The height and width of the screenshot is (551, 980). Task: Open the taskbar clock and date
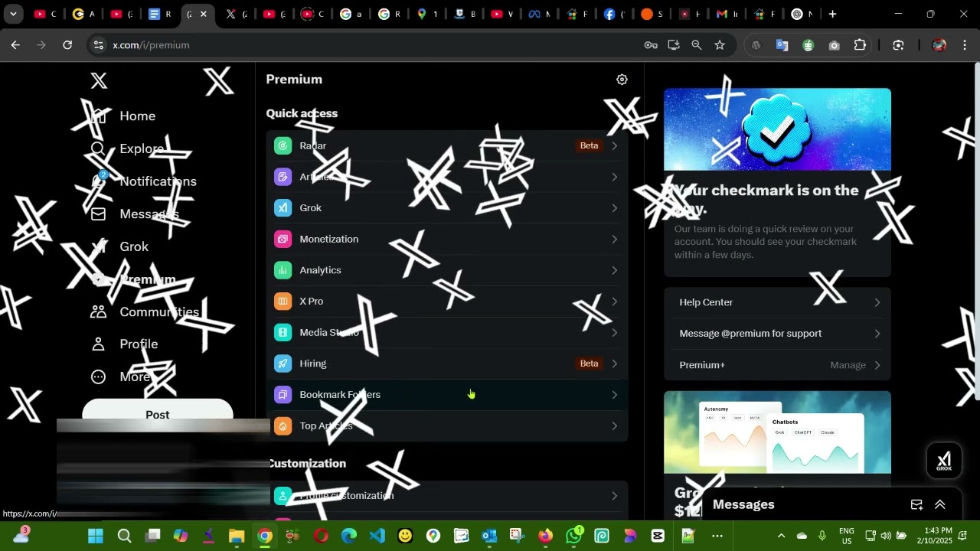(938, 536)
